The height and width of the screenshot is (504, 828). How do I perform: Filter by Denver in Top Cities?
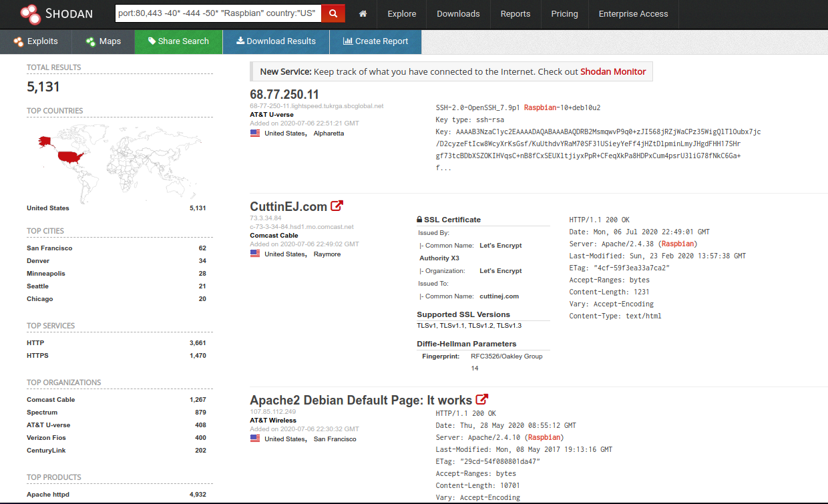[x=38, y=261]
